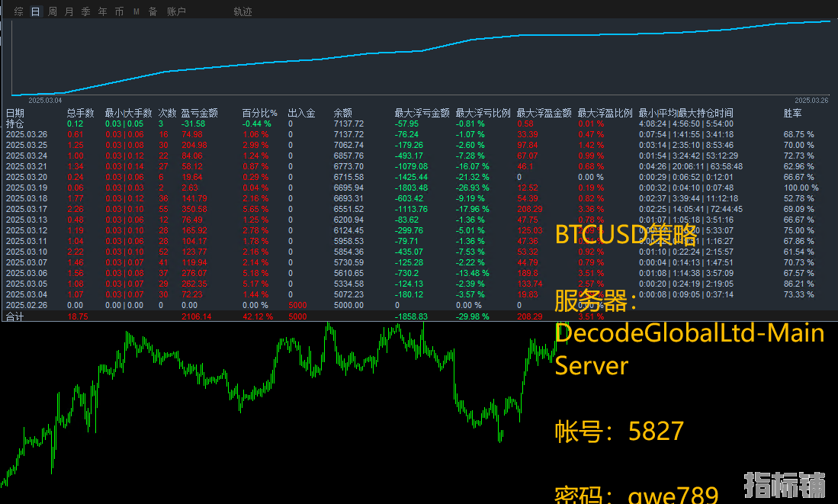Click the 出入金 column header
Image resolution: width=838 pixels, height=504 pixels.
tap(301, 113)
